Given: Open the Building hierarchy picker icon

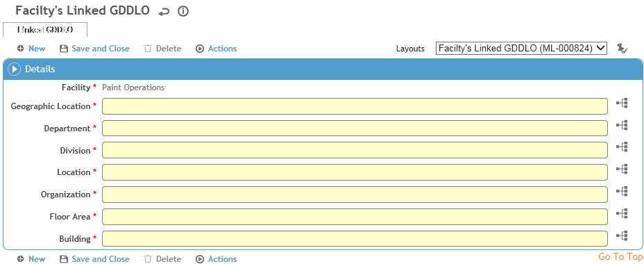Looking at the screenshot, I should [x=622, y=236].
